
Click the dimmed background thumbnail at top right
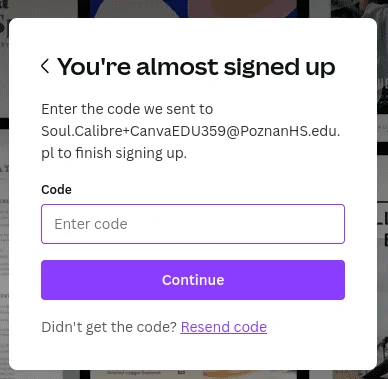(x=359, y=9)
